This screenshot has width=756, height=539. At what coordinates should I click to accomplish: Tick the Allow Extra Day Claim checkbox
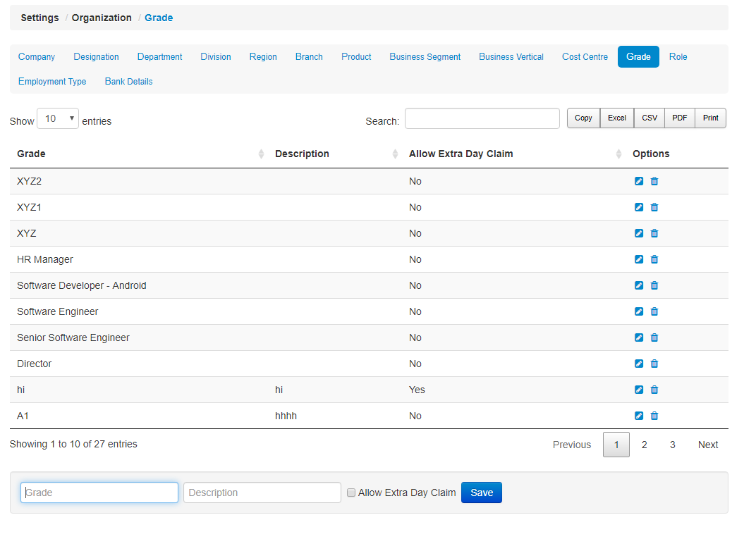351,493
